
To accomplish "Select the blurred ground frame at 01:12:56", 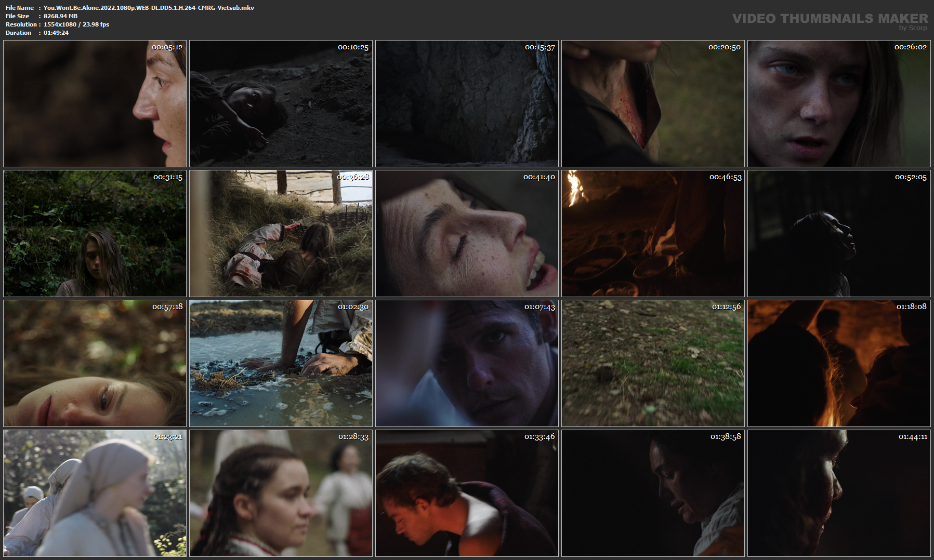I will click(653, 363).
